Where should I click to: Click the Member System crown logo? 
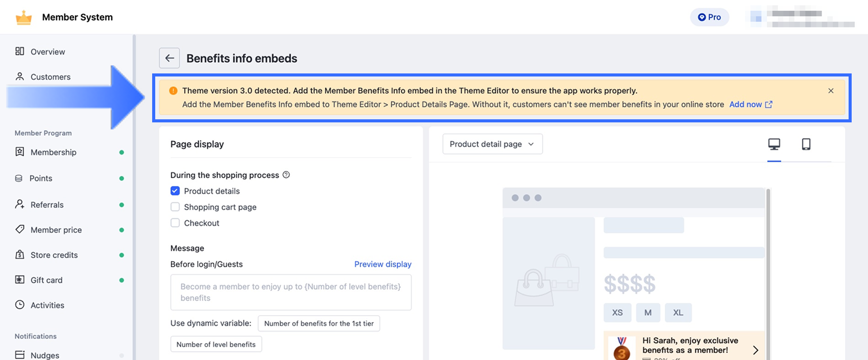(x=24, y=17)
